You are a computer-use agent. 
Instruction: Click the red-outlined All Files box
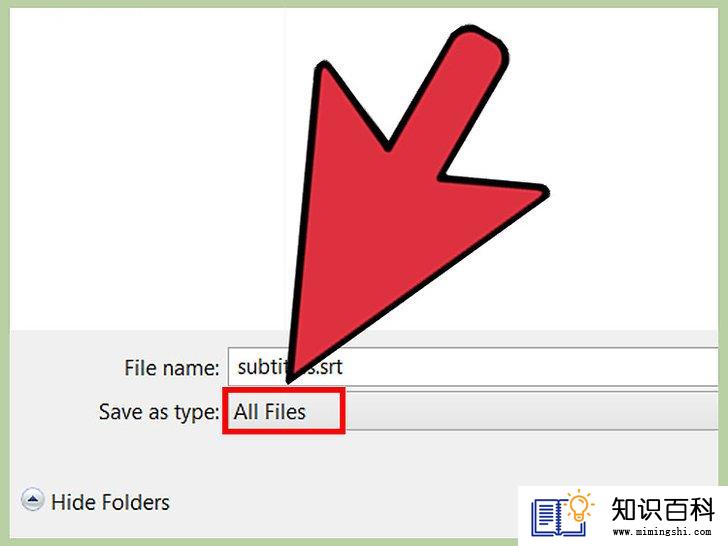pos(284,411)
